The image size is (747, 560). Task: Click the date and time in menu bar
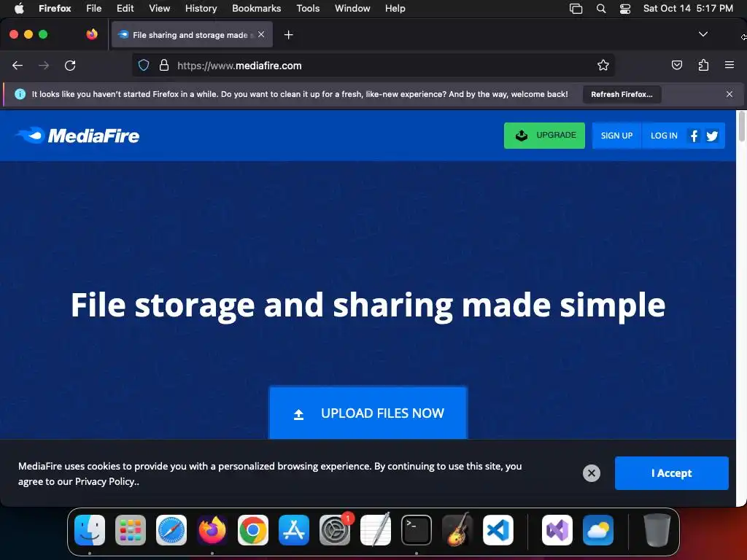(687, 8)
